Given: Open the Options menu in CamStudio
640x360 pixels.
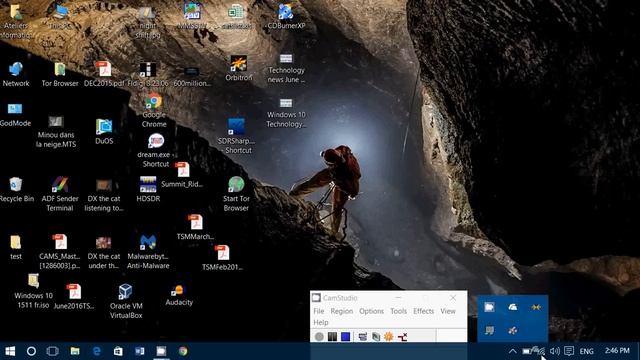Looking at the screenshot, I should pos(371,311).
